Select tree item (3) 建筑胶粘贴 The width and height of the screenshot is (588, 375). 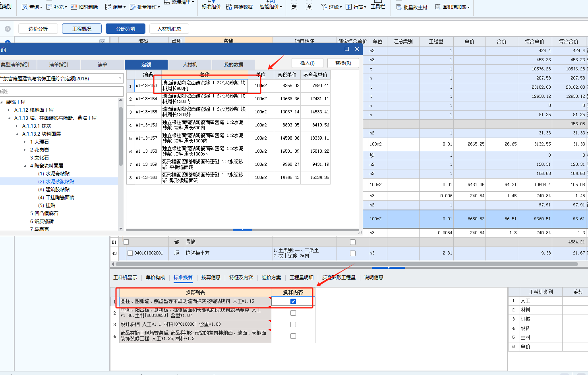[x=54, y=190]
